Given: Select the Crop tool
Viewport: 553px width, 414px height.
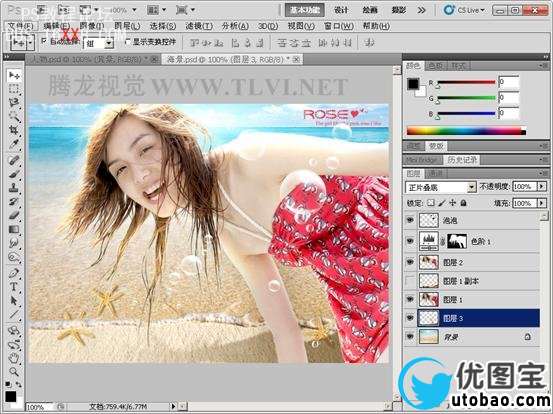Looking at the screenshot, I should click(x=14, y=130).
